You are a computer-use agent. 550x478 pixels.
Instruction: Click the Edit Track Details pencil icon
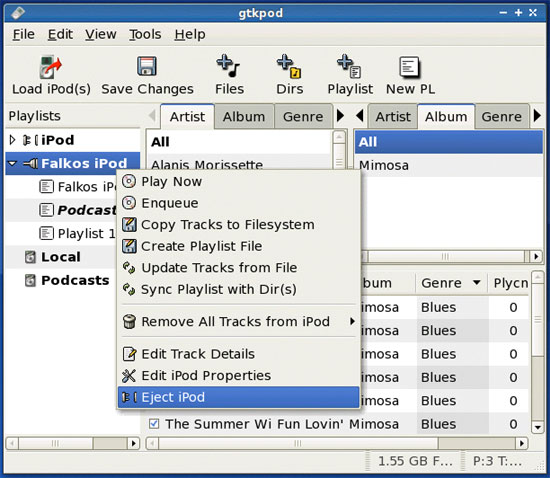129,354
